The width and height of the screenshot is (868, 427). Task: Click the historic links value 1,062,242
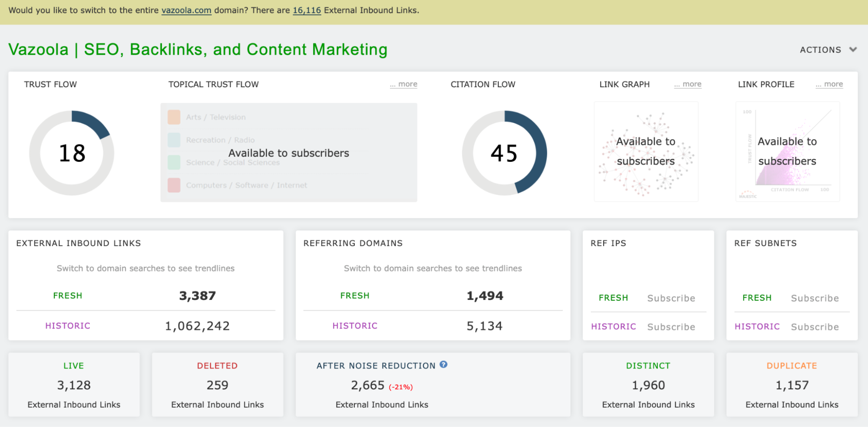tap(197, 326)
